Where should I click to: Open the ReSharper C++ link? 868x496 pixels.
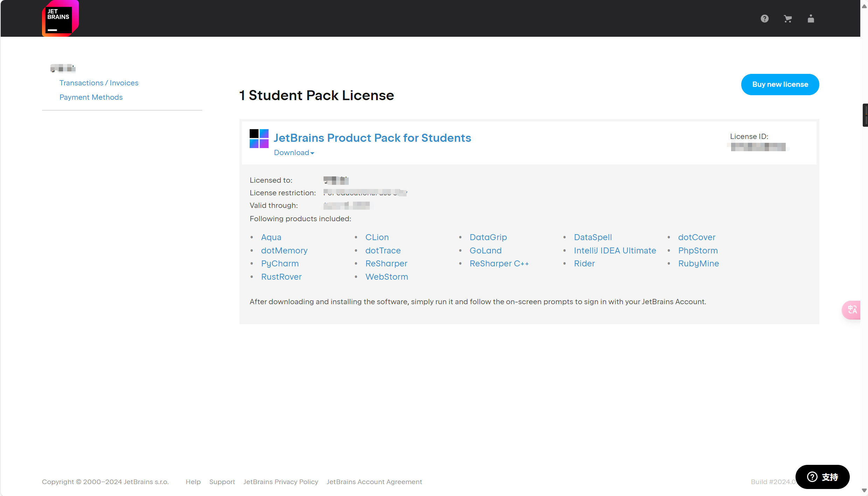[x=499, y=264]
